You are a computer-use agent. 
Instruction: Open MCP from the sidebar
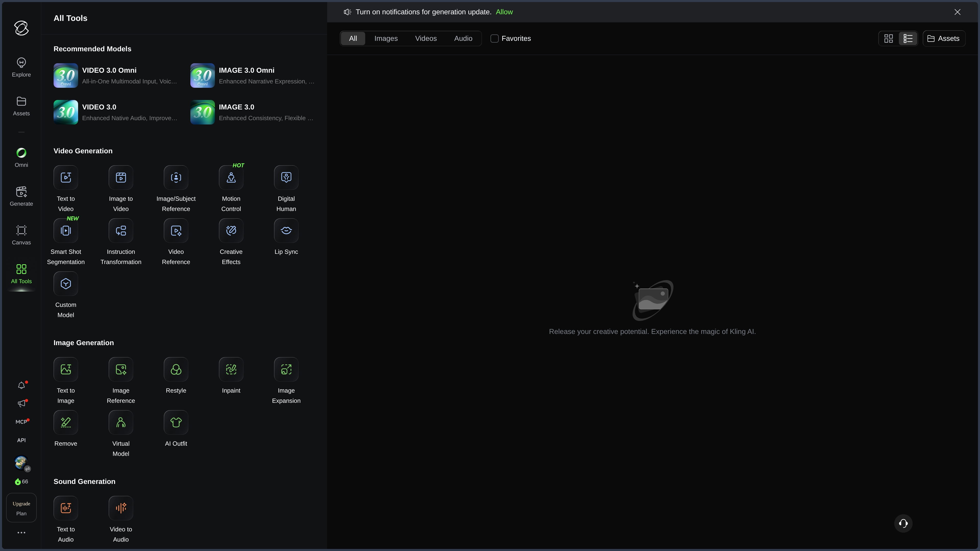21,422
